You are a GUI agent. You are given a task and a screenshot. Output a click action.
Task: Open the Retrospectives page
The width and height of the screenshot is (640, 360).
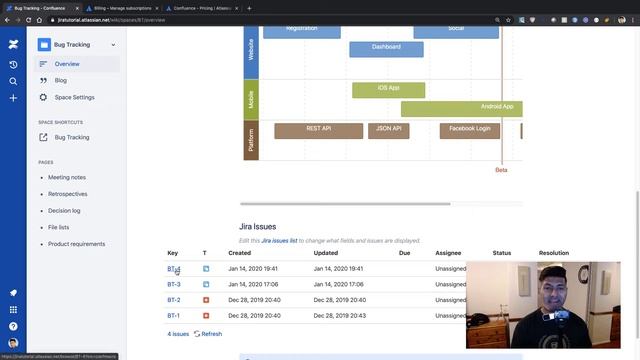[x=68, y=194]
